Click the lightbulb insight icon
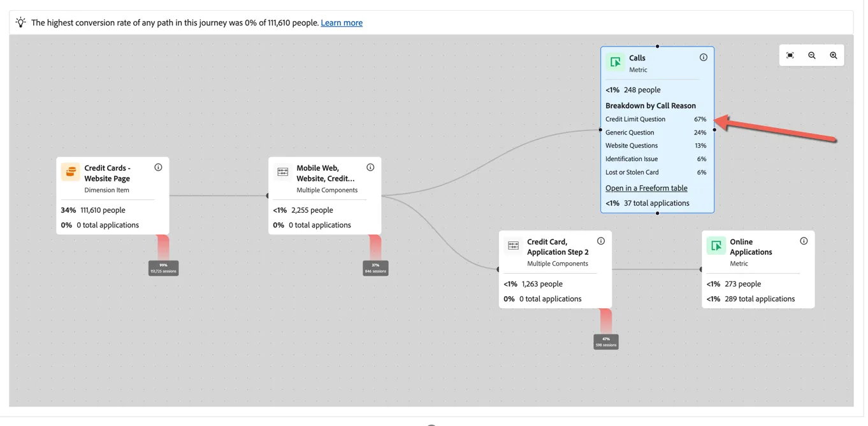This screenshot has height=426, width=868. (20, 22)
